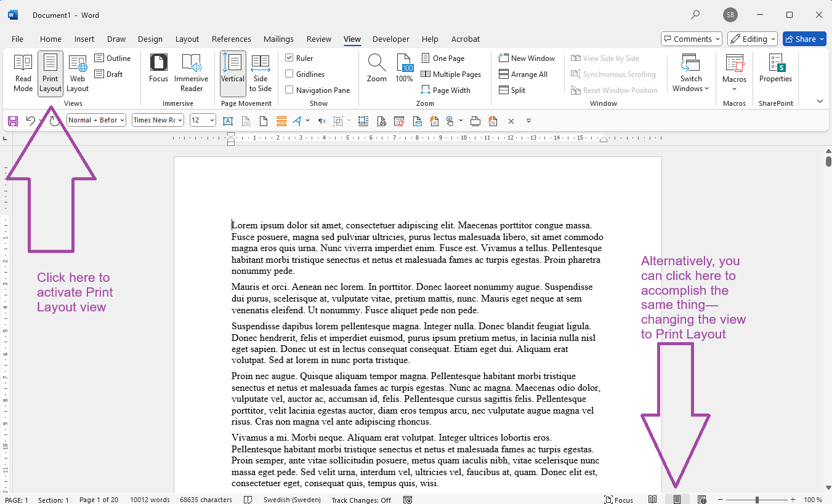The height and width of the screenshot is (504, 832).
Task: Collapse the ribbon with the chevron
Action: pyautogui.click(x=820, y=101)
